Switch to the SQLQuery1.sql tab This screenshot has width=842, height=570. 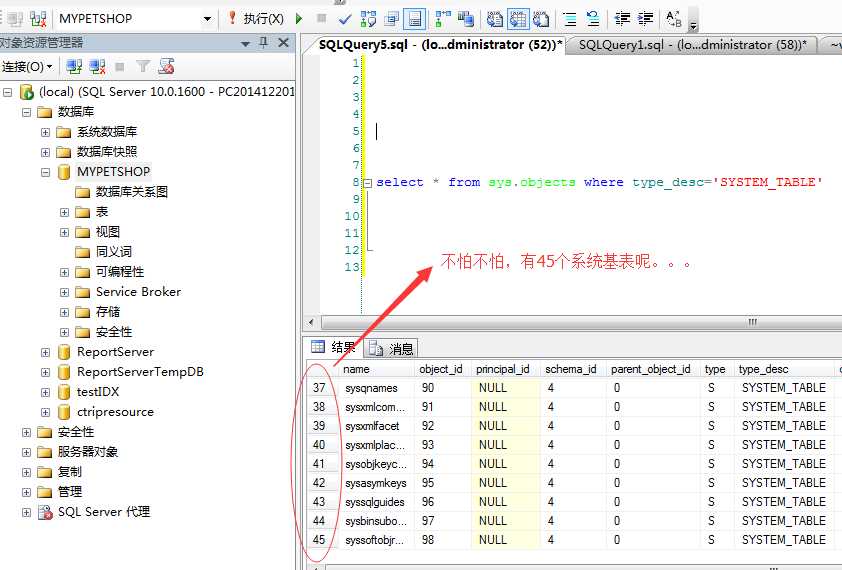(692, 45)
